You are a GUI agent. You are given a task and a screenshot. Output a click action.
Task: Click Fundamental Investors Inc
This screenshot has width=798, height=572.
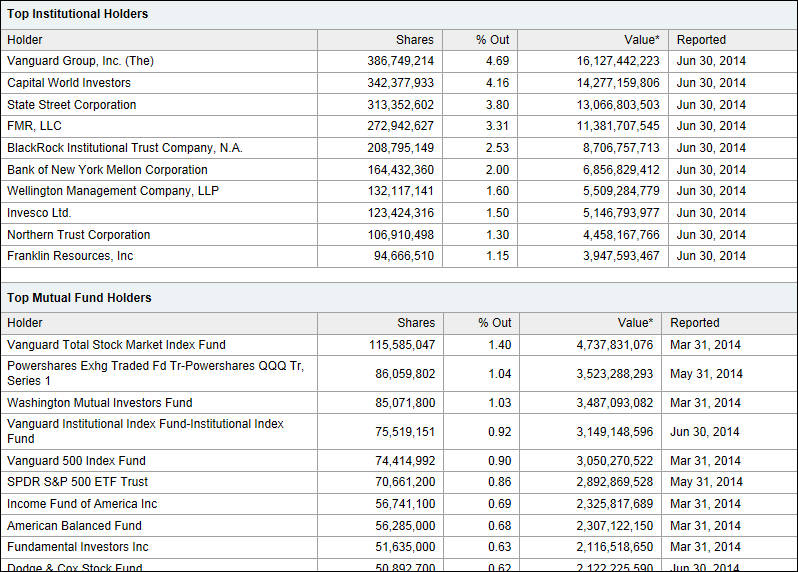(78, 547)
